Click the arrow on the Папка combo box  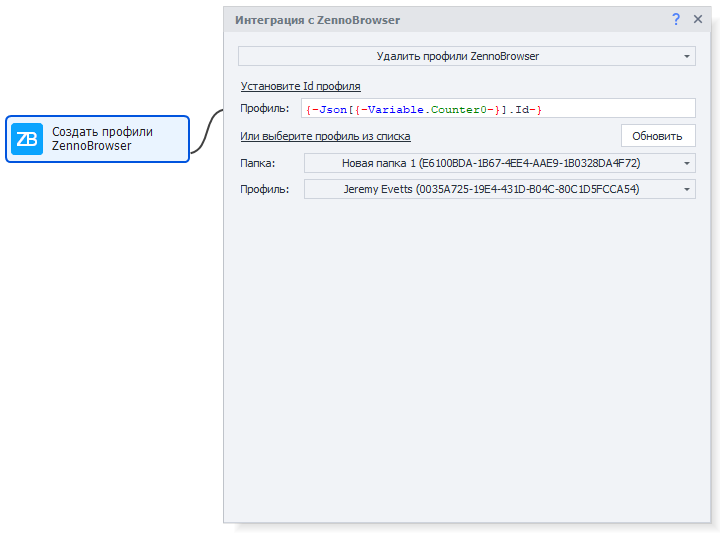687,163
